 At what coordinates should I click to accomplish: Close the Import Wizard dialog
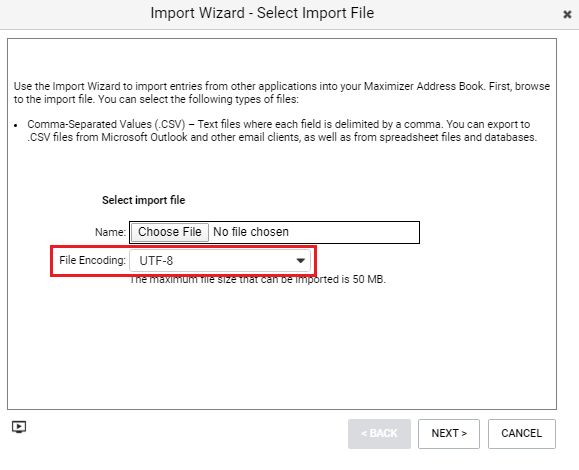click(567, 14)
